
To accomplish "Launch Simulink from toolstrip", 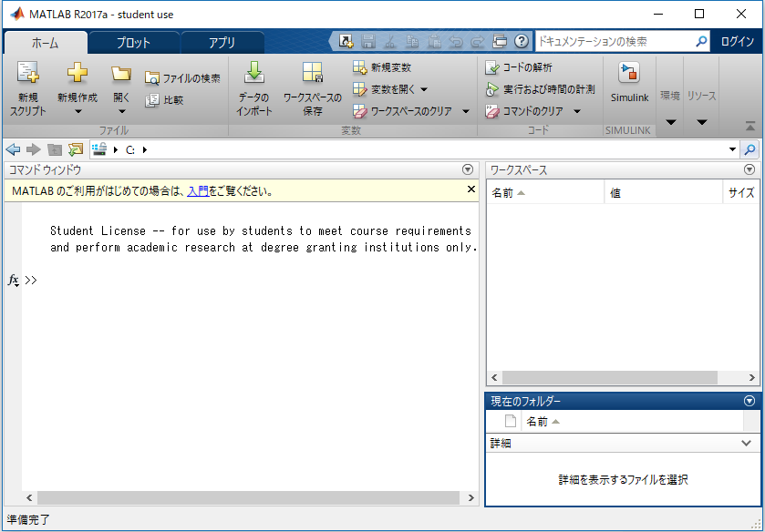I will [629, 81].
